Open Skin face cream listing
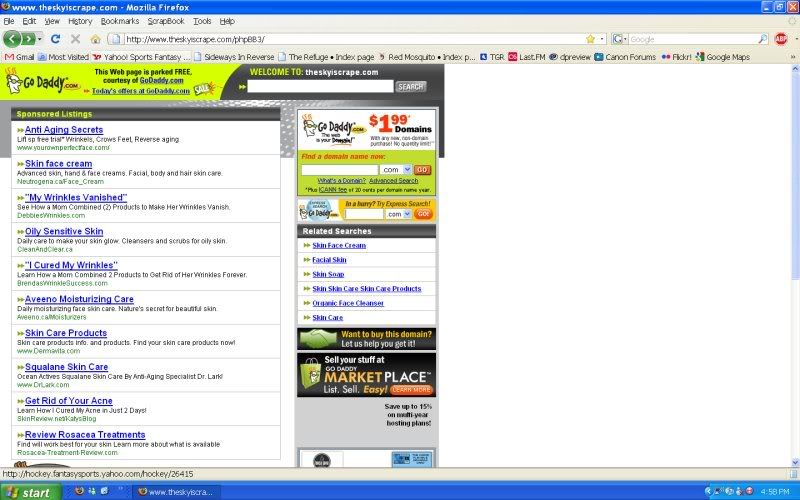 coord(59,164)
